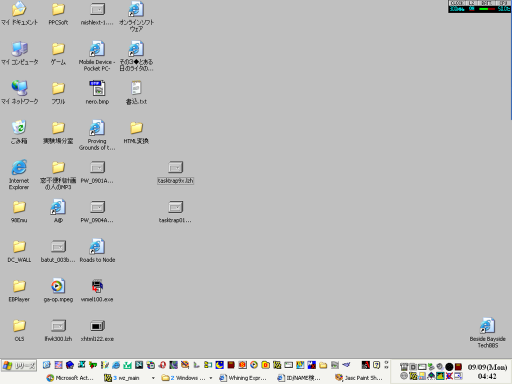Click the yellow folder Quick Launch icon
This screenshot has height=384, width=512.
(323, 365)
